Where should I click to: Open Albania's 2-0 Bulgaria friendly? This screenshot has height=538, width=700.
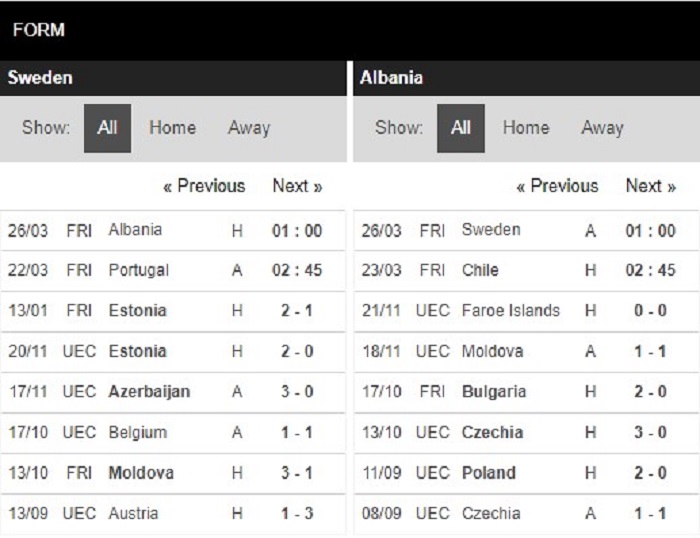click(526, 392)
